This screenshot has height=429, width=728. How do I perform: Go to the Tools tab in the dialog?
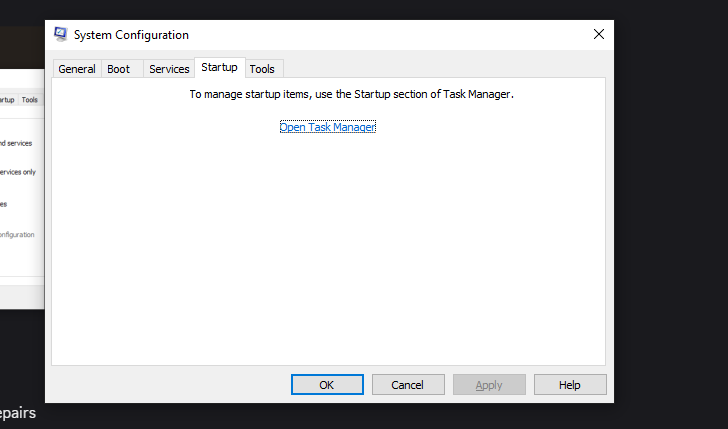point(262,69)
